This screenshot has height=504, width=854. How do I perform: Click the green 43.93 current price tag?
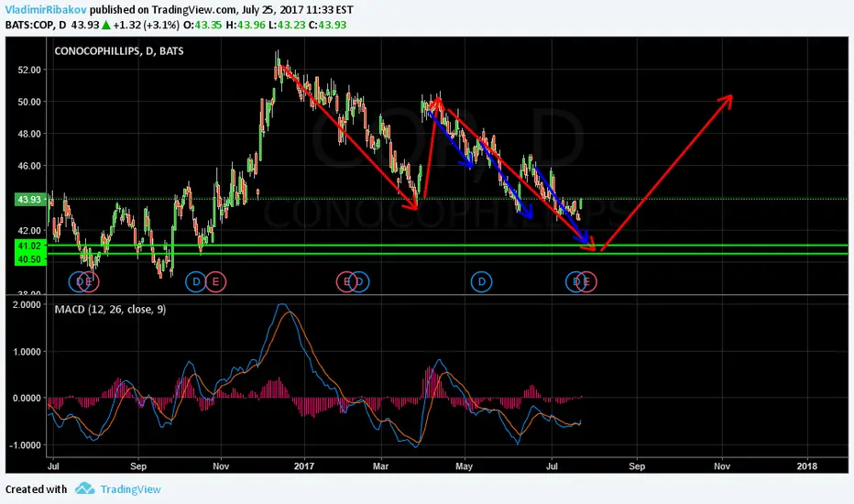tap(29, 200)
